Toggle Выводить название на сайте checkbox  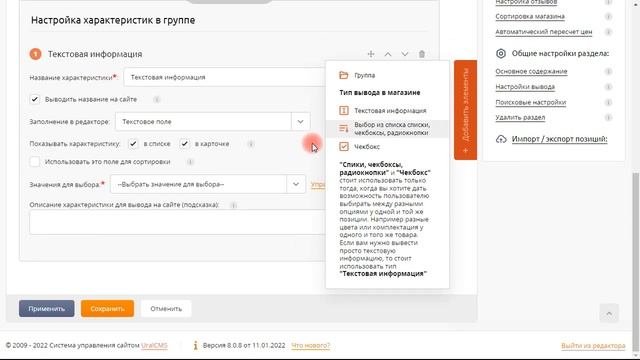[35, 99]
